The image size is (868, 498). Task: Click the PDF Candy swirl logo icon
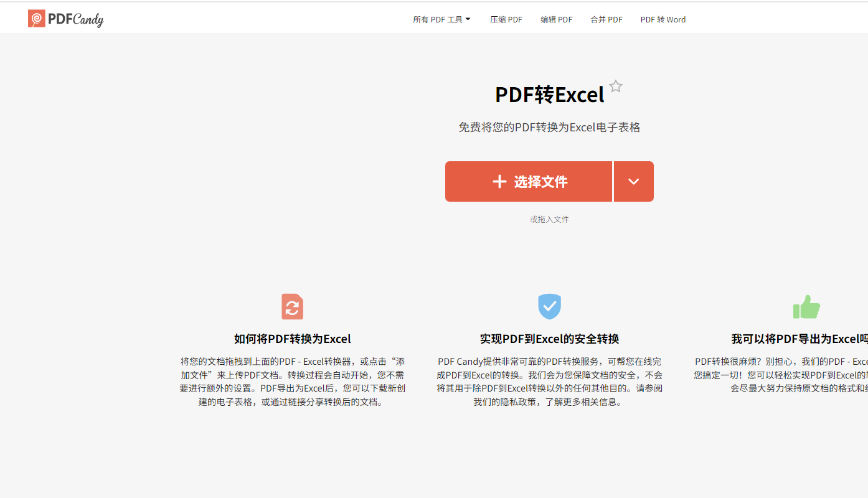[37, 19]
